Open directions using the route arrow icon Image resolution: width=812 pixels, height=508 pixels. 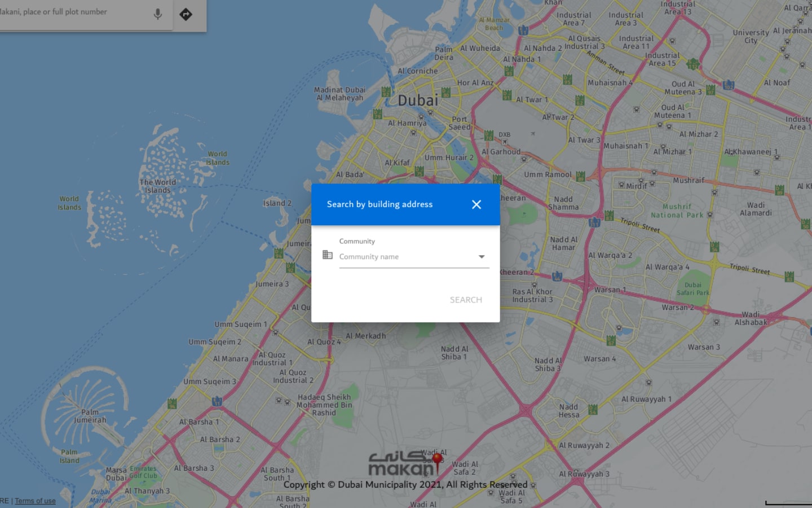click(x=187, y=14)
